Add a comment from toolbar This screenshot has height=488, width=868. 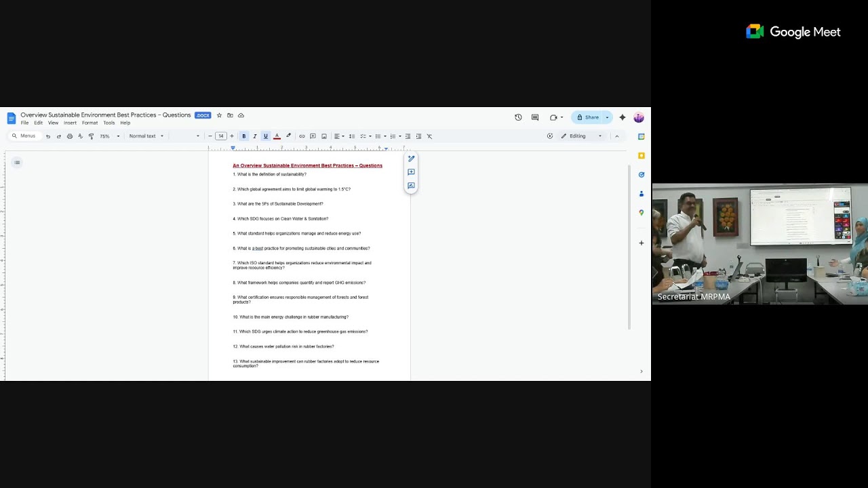pos(313,136)
